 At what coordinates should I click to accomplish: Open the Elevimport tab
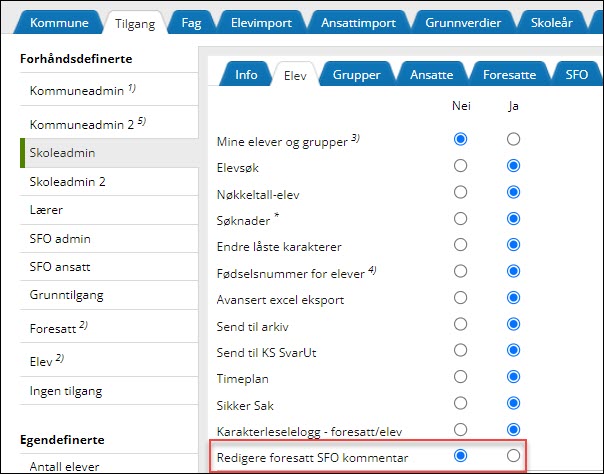pyautogui.click(x=258, y=22)
